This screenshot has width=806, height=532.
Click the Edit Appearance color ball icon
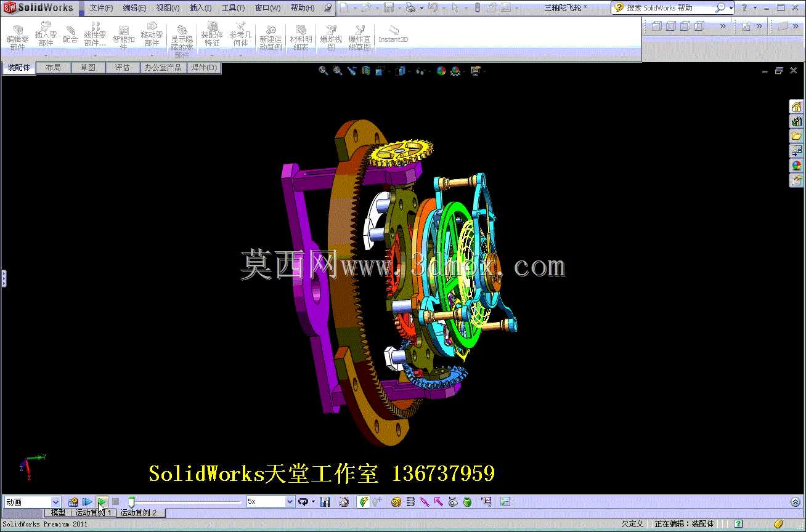point(441,71)
